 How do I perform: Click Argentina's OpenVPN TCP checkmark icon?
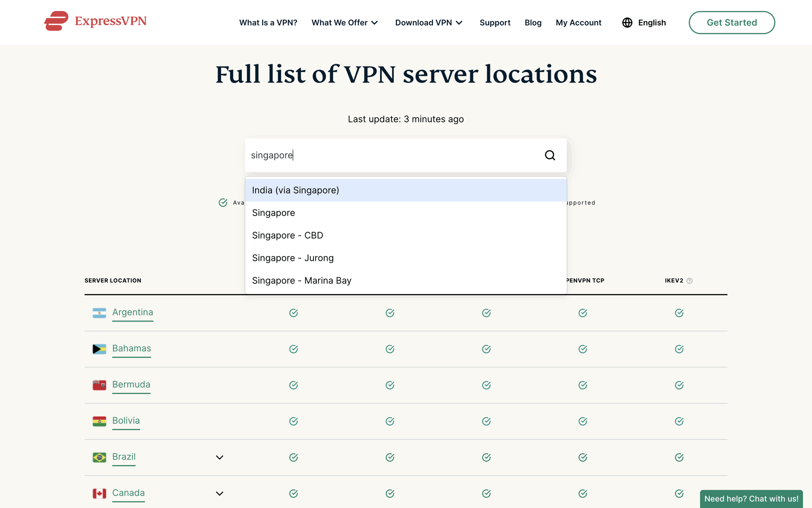click(583, 313)
